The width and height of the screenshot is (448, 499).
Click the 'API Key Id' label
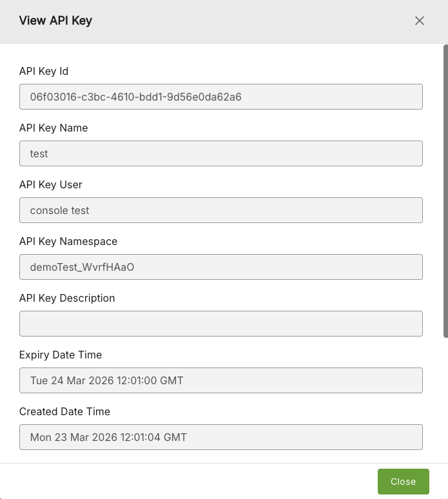click(x=44, y=71)
